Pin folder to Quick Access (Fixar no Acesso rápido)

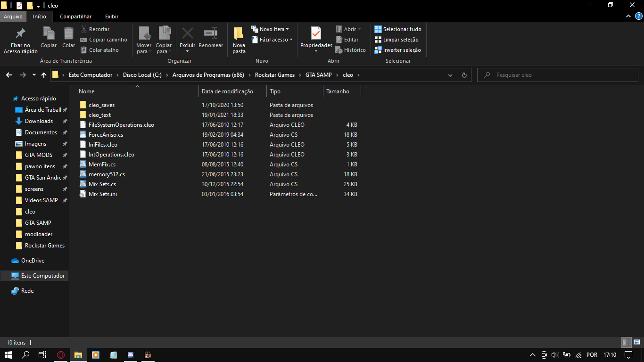click(x=20, y=40)
